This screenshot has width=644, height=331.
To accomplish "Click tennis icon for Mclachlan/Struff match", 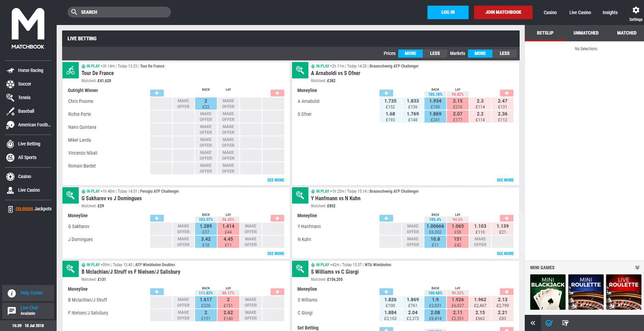I will tap(70, 269).
